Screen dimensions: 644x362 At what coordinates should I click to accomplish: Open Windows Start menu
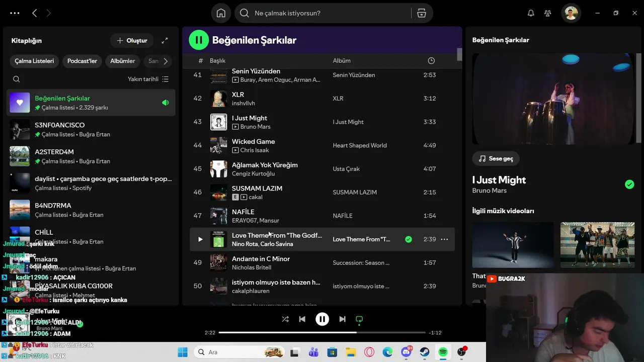[x=182, y=352]
